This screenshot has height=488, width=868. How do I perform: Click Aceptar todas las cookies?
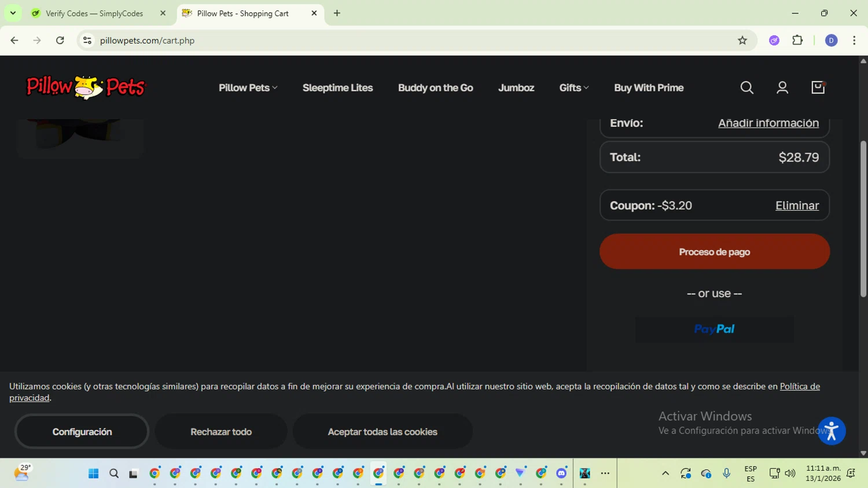click(382, 431)
